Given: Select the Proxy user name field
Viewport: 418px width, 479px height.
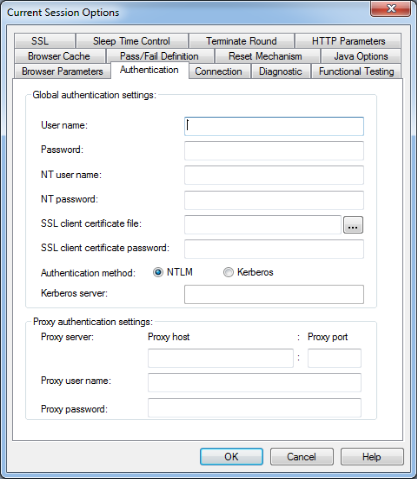Looking at the screenshot, I should pos(255,383).
